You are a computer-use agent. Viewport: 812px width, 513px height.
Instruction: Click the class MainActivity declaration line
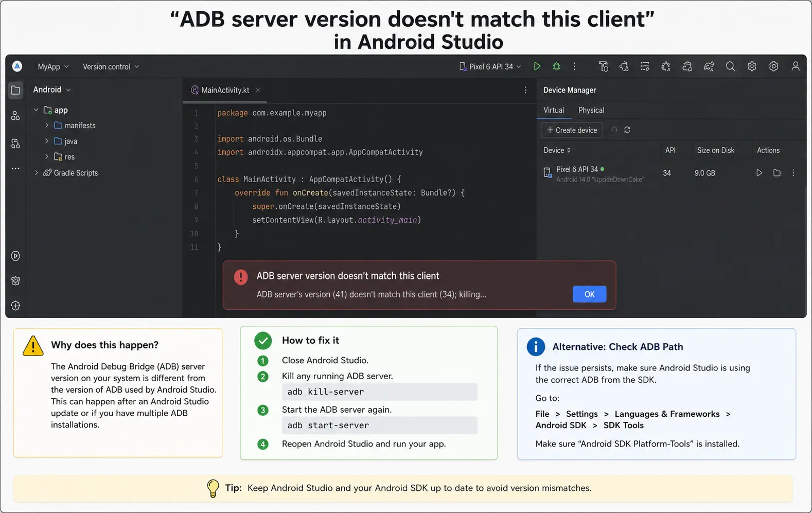(x=309, y=179)
